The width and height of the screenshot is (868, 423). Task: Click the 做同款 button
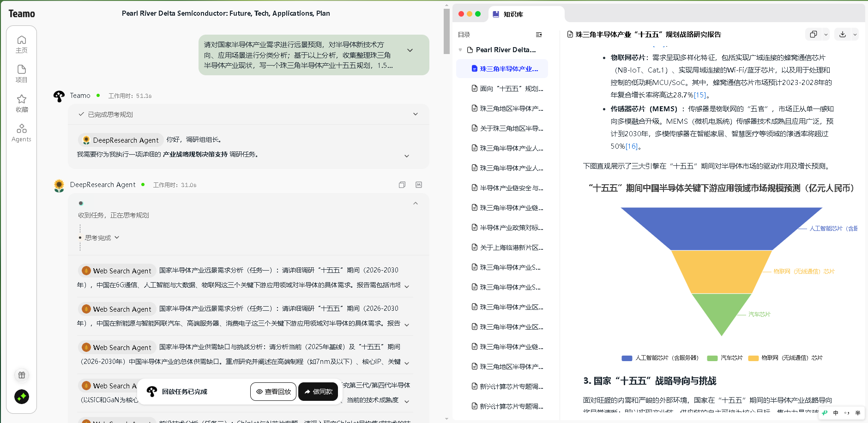point(318,391)
